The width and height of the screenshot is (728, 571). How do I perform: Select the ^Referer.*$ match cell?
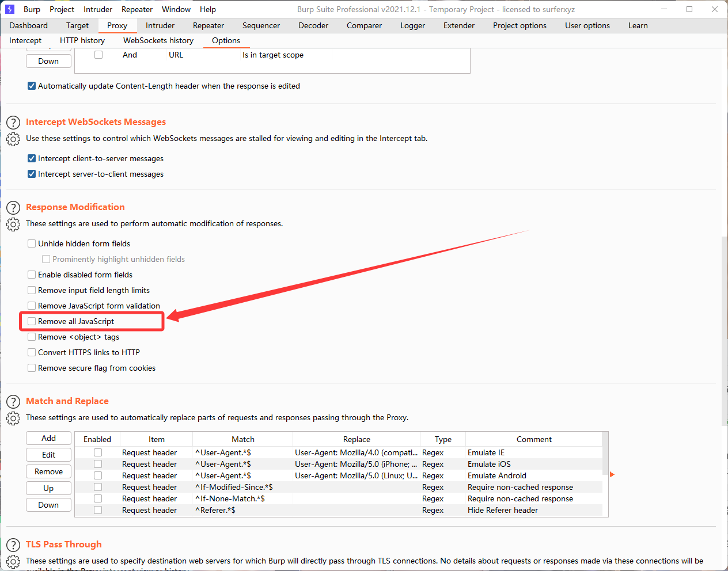[x=242, y=510]
